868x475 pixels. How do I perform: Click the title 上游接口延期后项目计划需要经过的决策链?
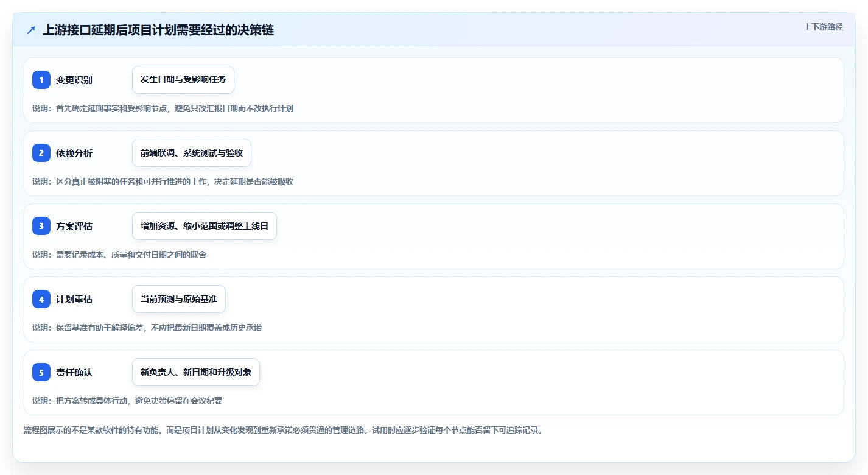tap(158, 30)
